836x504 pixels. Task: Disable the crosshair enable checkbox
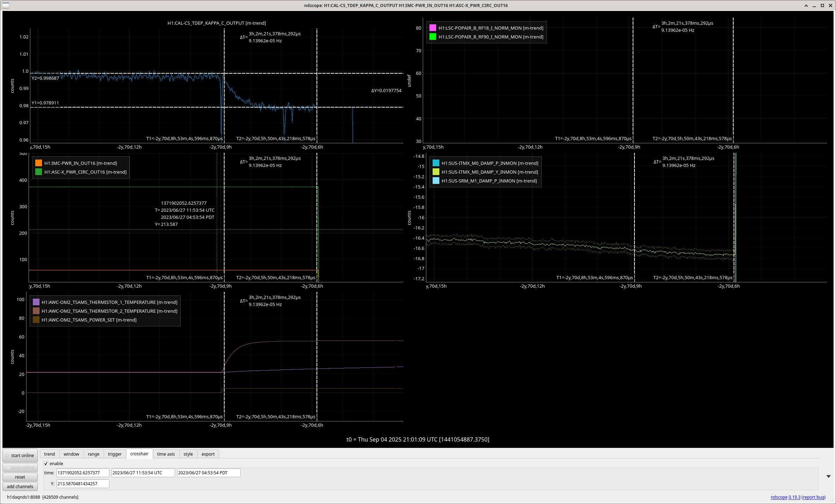tap(46, 463)
